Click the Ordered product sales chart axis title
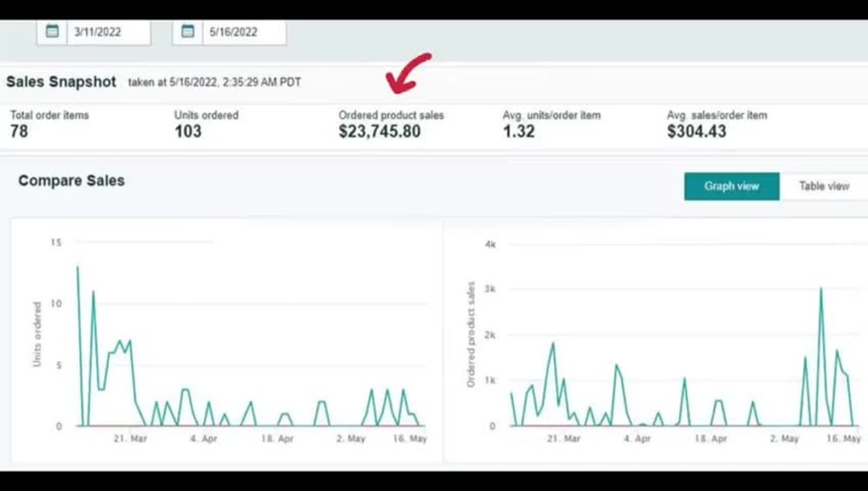 [470, 334]
